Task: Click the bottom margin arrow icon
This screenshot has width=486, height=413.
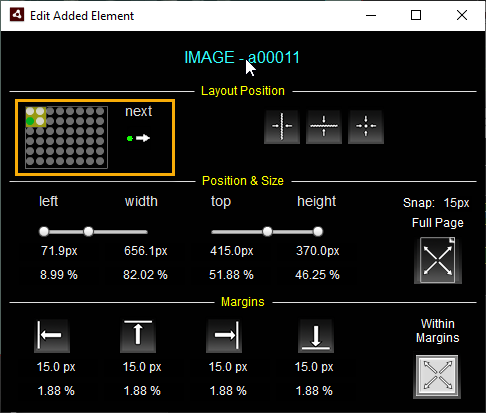Action: 316,336
